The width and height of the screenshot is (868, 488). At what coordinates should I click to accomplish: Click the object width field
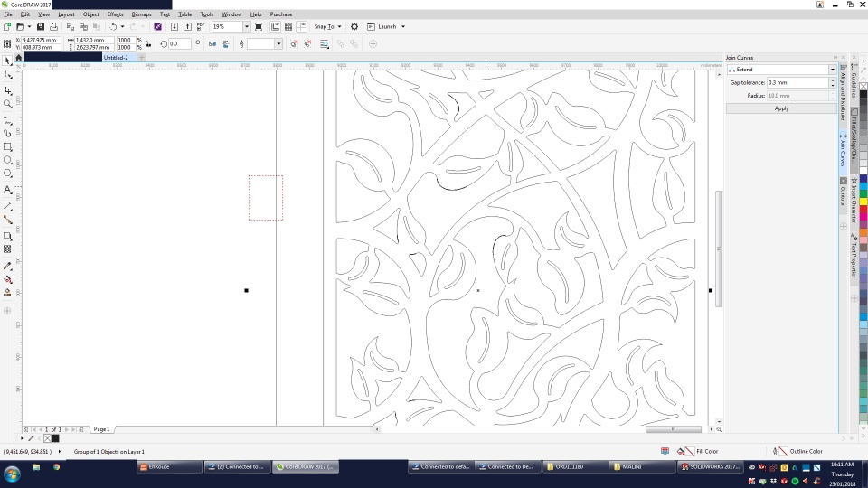93,40
